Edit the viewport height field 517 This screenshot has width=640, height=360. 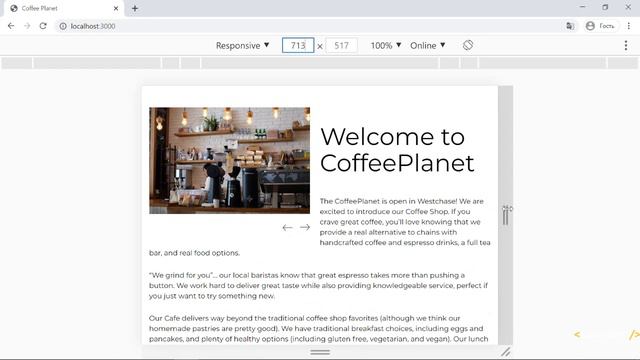pyautogui.click(x=341, y=45)
